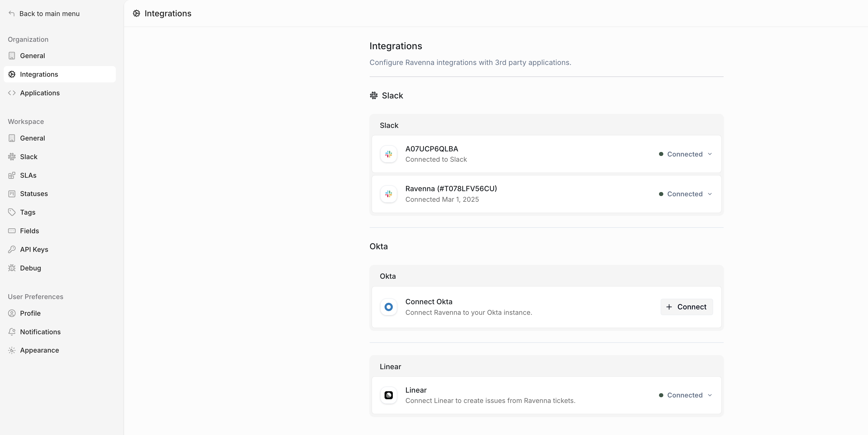Click the Okta section heading
The height and width of the screenshot is (435, 868).
(x=379, y=246)
